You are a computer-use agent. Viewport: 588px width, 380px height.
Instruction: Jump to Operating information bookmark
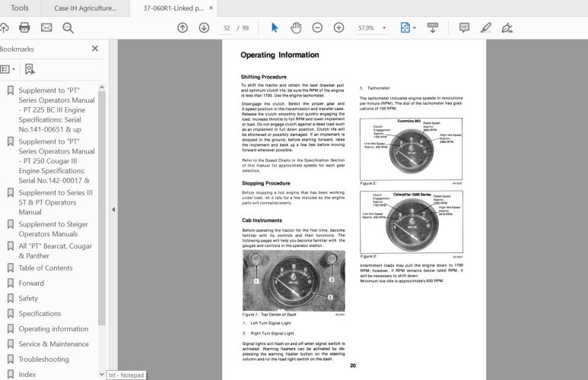[53, 328]
